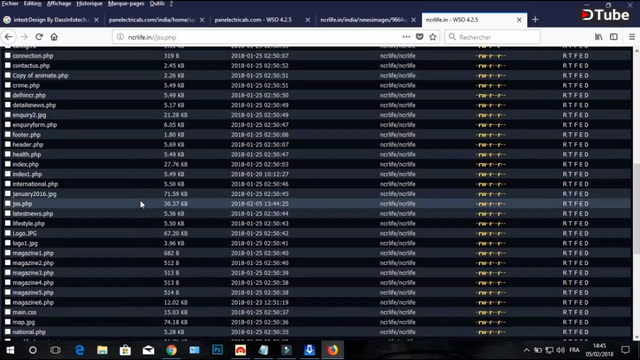Bookmark this page with the star

pyautogui.click(x=433, y=37)
